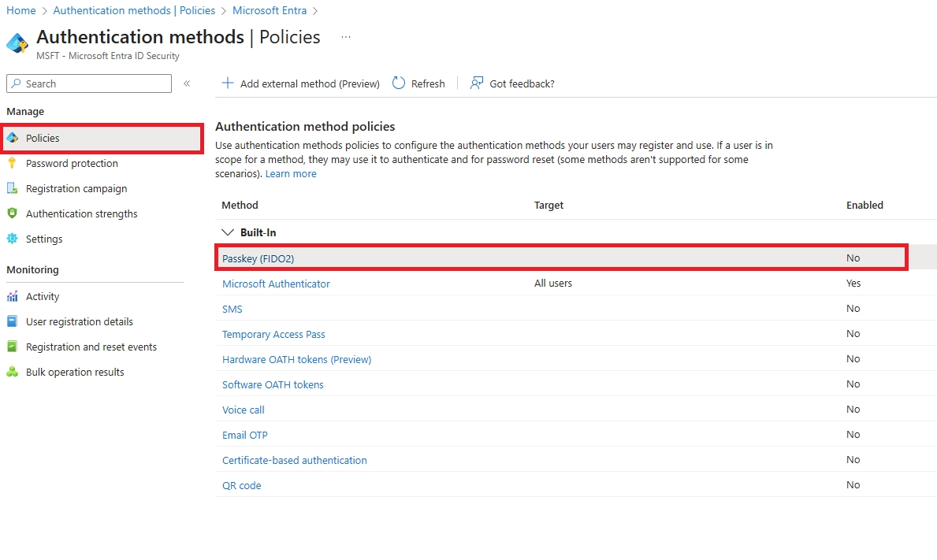Open the Passkey (FIDO2) method
937x560 pixels.
258,258
